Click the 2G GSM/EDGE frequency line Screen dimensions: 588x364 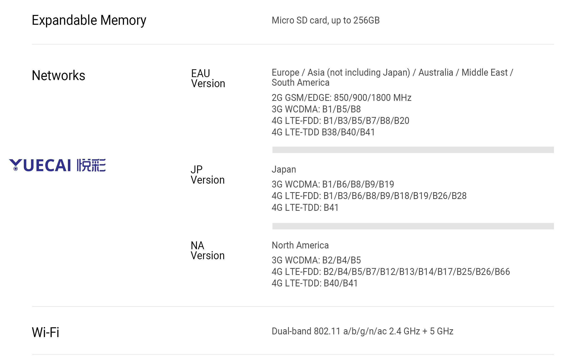coord(341,98)
